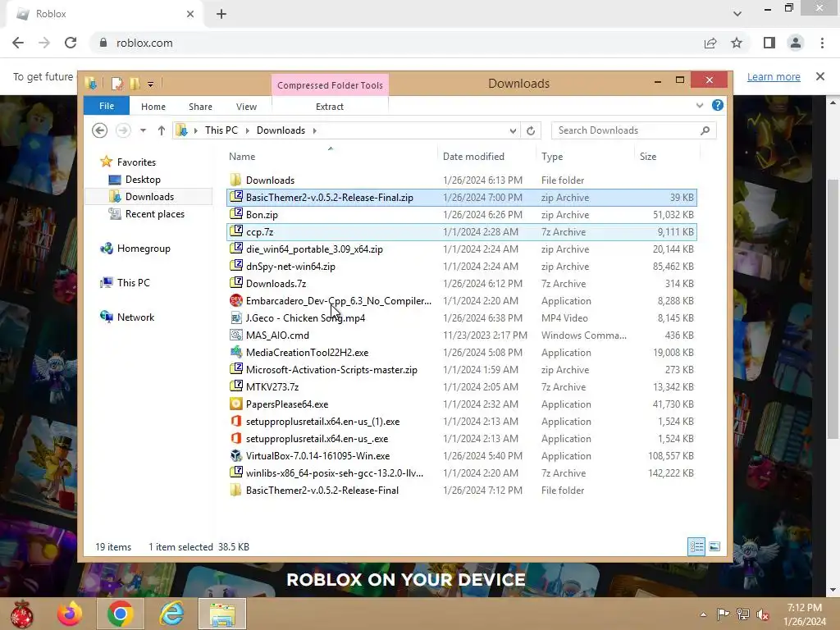Toggle Chrome side panel icon
840x630 pixels.
click(x=769, y=43)
